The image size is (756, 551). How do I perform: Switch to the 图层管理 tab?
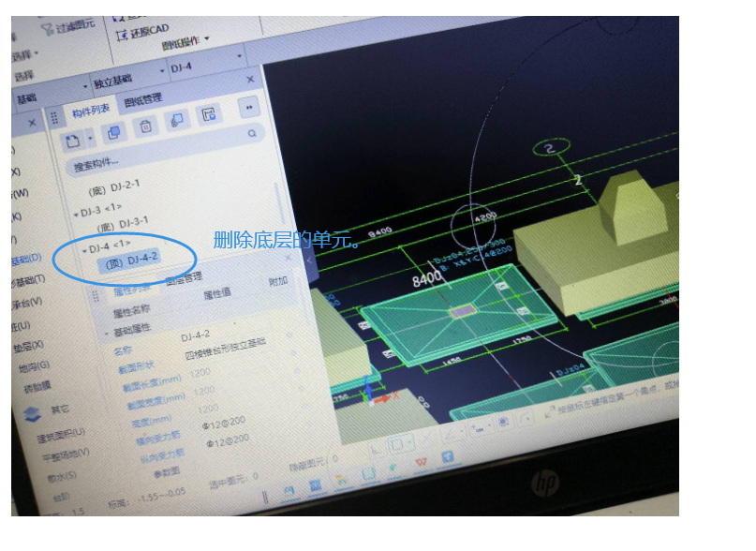tap(184, 279)
